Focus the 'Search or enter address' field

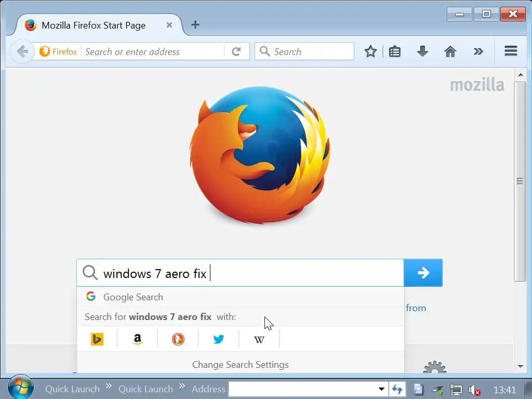coord(153,51)
